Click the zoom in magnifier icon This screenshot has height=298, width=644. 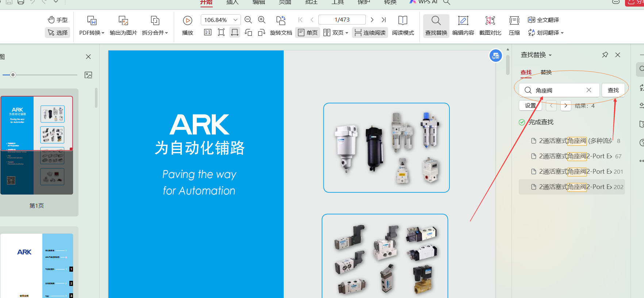[x=262, y=20]
